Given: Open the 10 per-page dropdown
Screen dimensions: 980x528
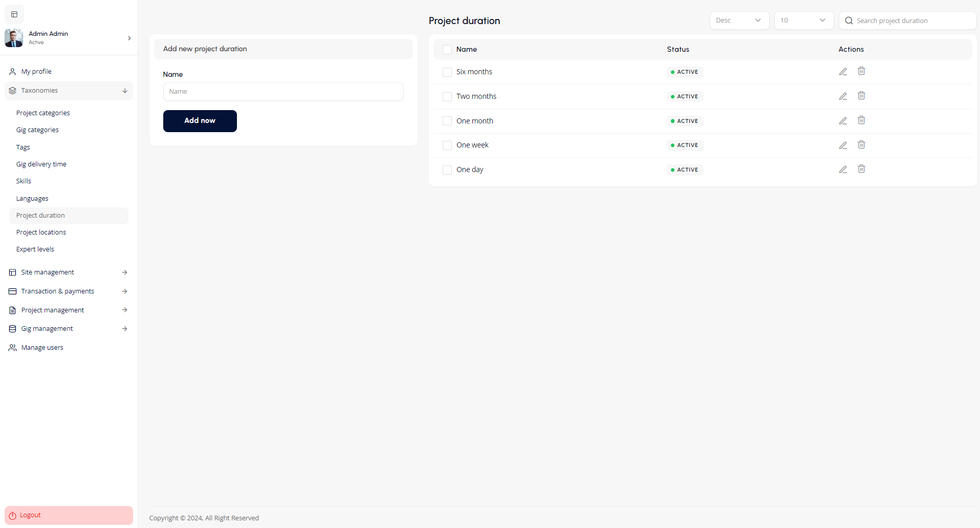Looking at the screenshot, I should point(803,20).
